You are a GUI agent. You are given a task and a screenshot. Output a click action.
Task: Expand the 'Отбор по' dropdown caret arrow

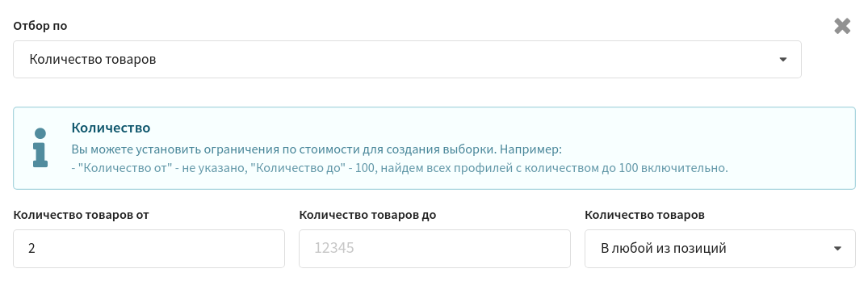pyautogui.click(x=782, y=59)
